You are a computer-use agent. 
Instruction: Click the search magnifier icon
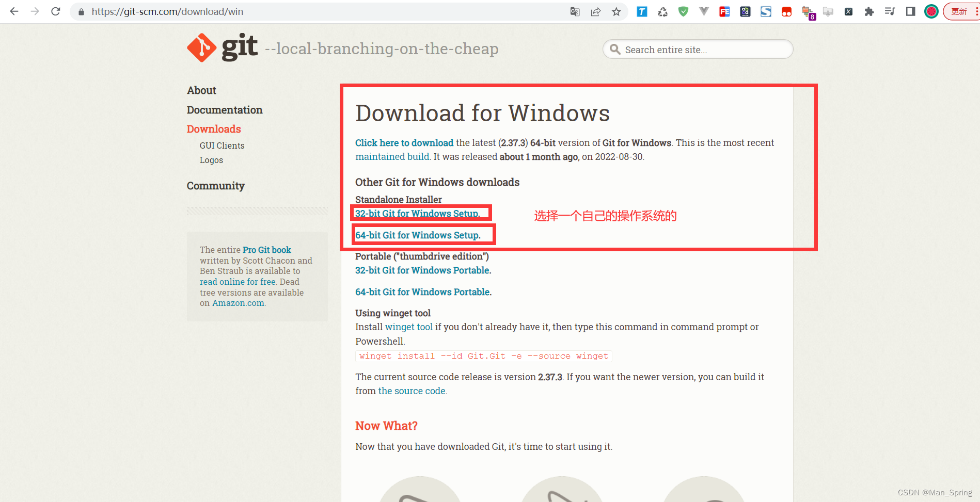click(x=614, y=50)
